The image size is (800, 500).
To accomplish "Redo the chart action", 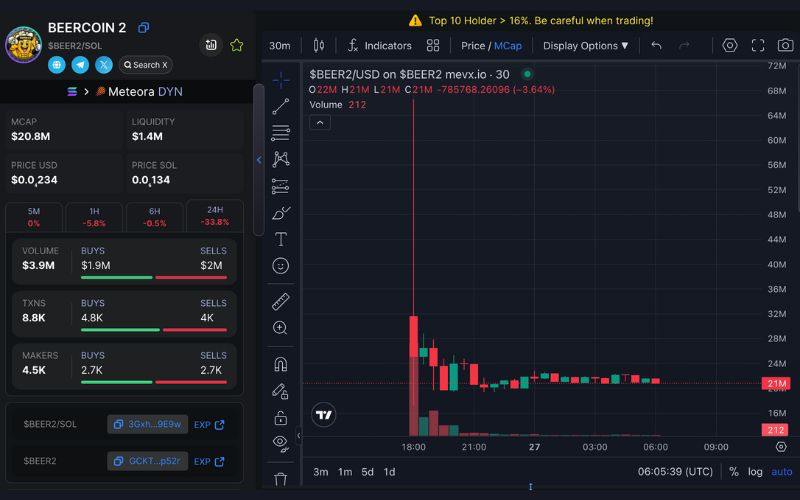I will [684, 45].
